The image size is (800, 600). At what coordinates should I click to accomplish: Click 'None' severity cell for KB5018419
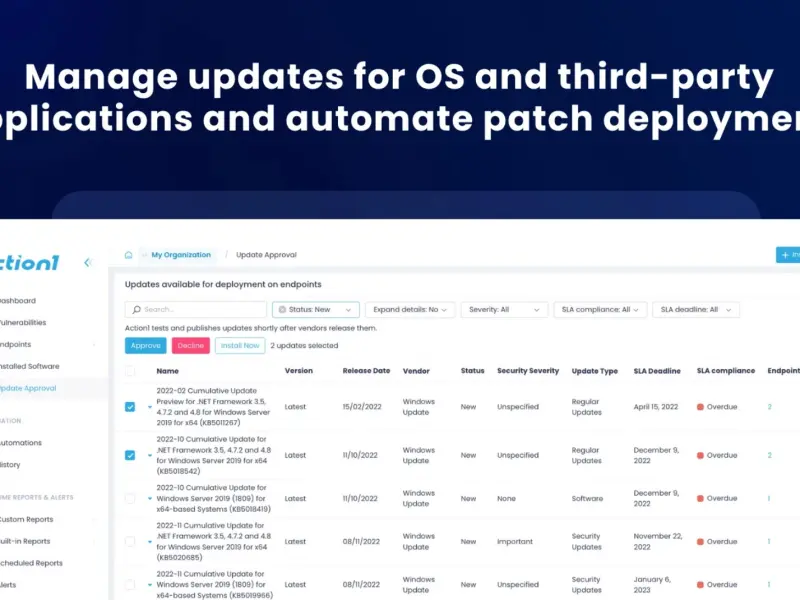click(507, 498)
